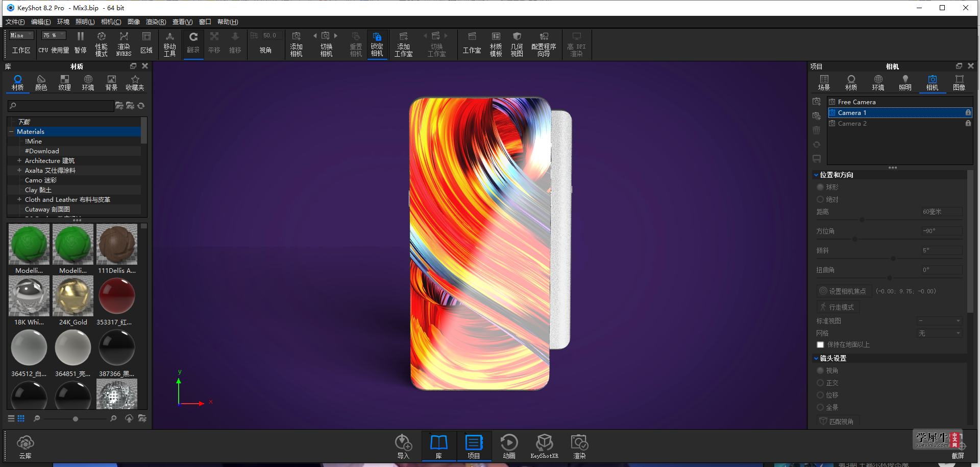Expand Architecture 建筑 tree node

(19, 160)
